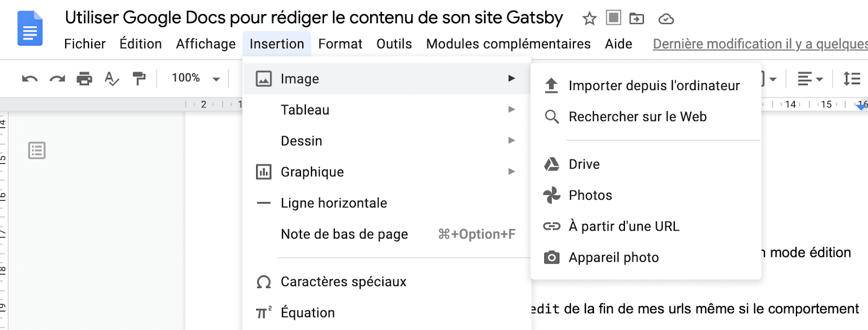Redo the last action
The width and height of the screenshot is (868, 330).
pos(58,79)
